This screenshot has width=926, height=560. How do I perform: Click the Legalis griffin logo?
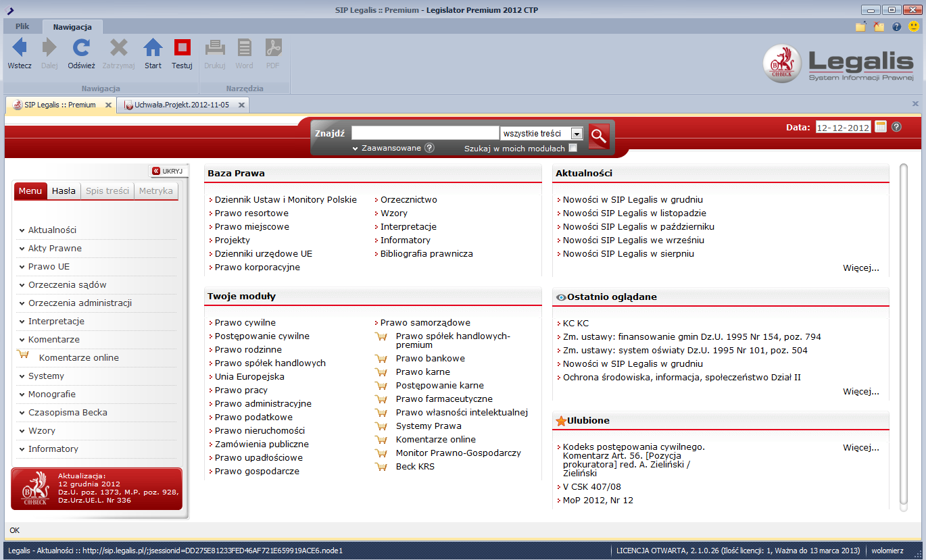(782, 64)
